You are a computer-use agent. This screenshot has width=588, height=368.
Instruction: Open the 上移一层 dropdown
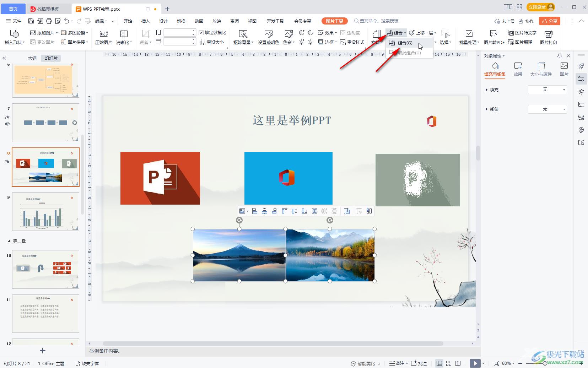coord(422,33)
